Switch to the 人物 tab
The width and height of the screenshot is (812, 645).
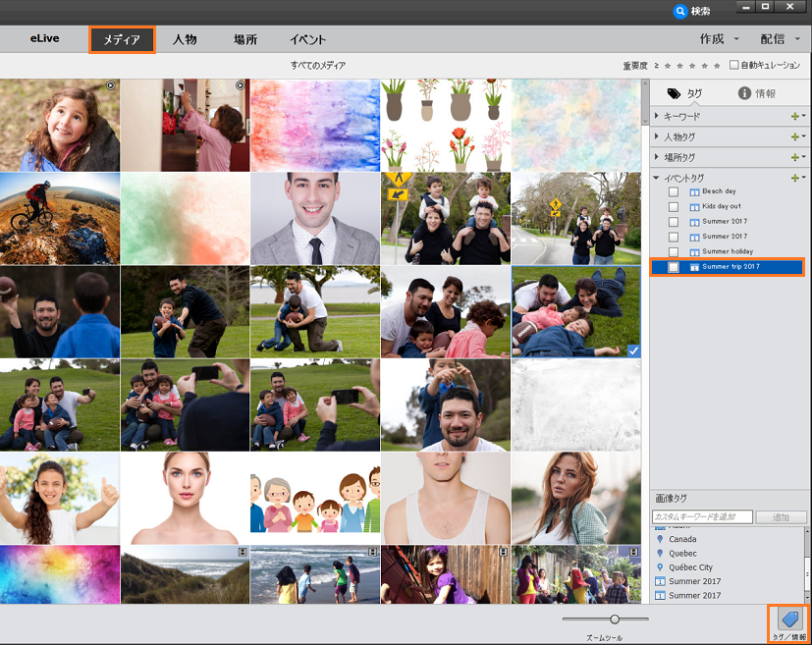tap(185, 40)
